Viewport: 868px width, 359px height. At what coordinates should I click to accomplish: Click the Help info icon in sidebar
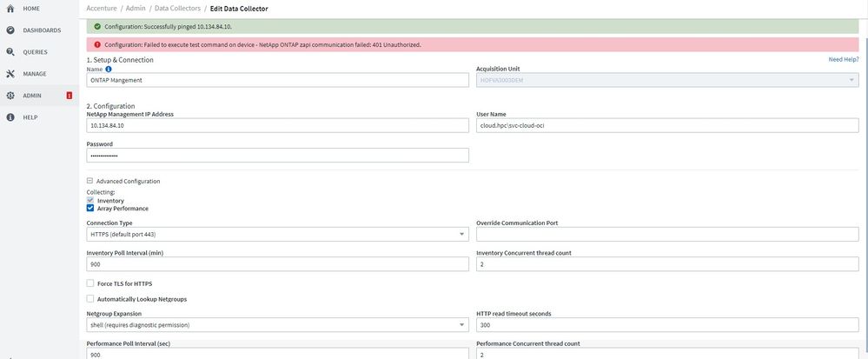click(10, 117)
